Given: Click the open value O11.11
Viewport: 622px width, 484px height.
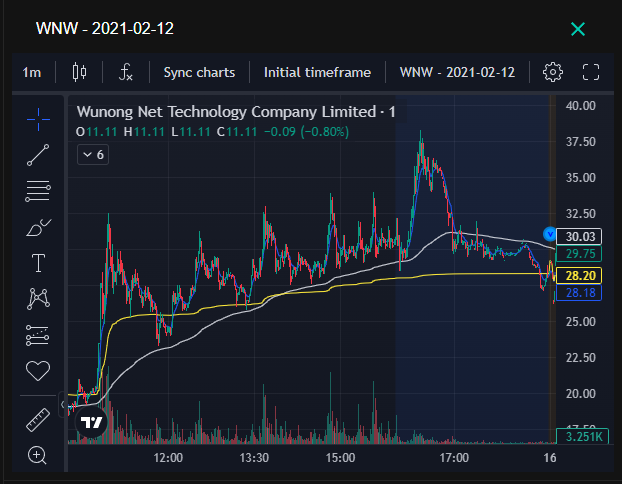Looking at the screenshot, I should (96, 132).
